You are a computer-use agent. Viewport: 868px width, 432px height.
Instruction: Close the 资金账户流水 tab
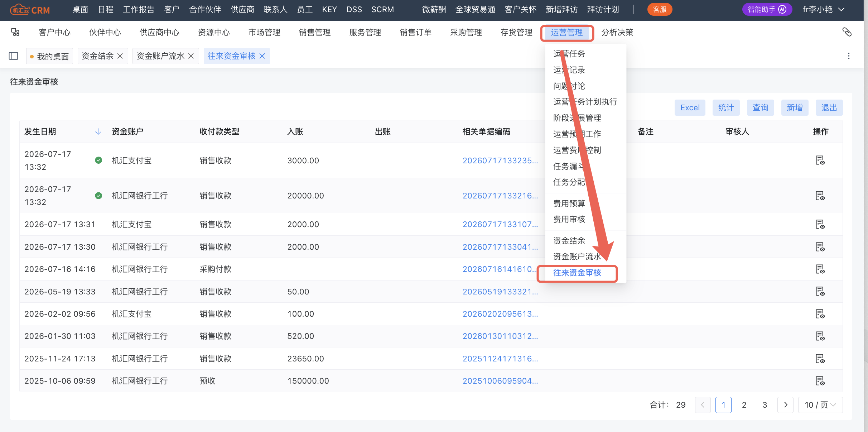click(191, 56)
